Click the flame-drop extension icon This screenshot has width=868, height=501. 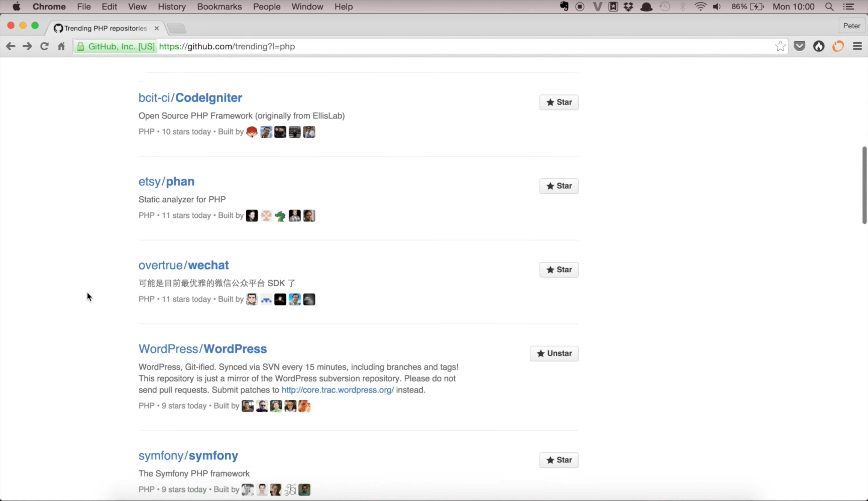[819, 46]
